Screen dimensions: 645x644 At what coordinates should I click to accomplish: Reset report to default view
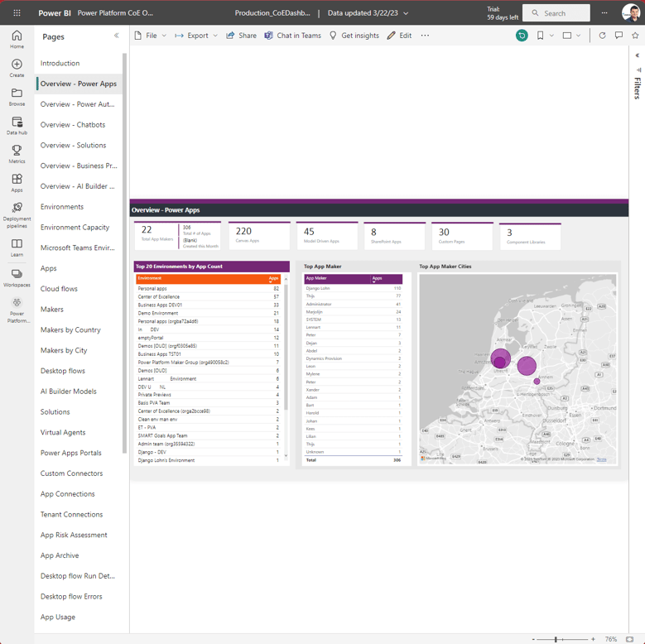[x=522, y=36]
